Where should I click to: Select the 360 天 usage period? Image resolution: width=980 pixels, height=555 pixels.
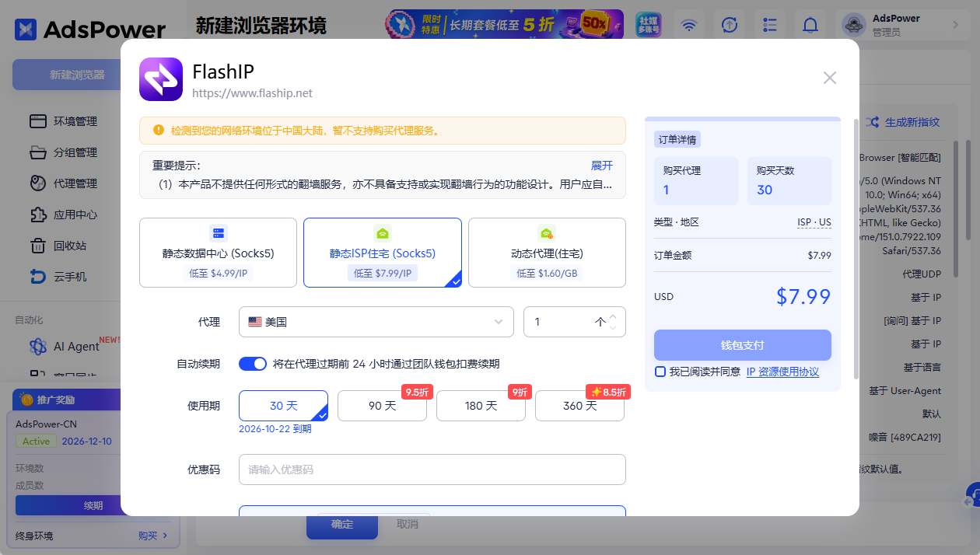[x=579, y=406]
